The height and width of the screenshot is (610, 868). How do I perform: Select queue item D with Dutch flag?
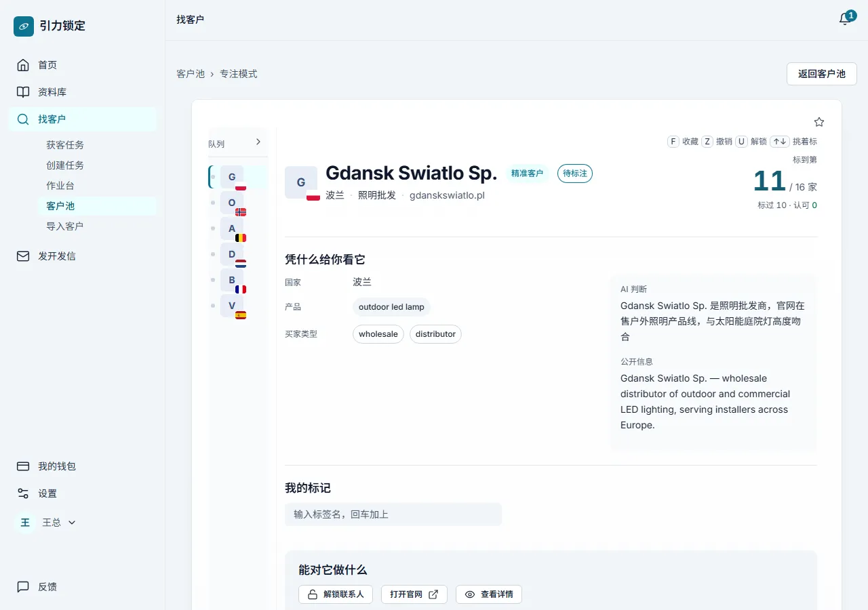click(238, 255)
